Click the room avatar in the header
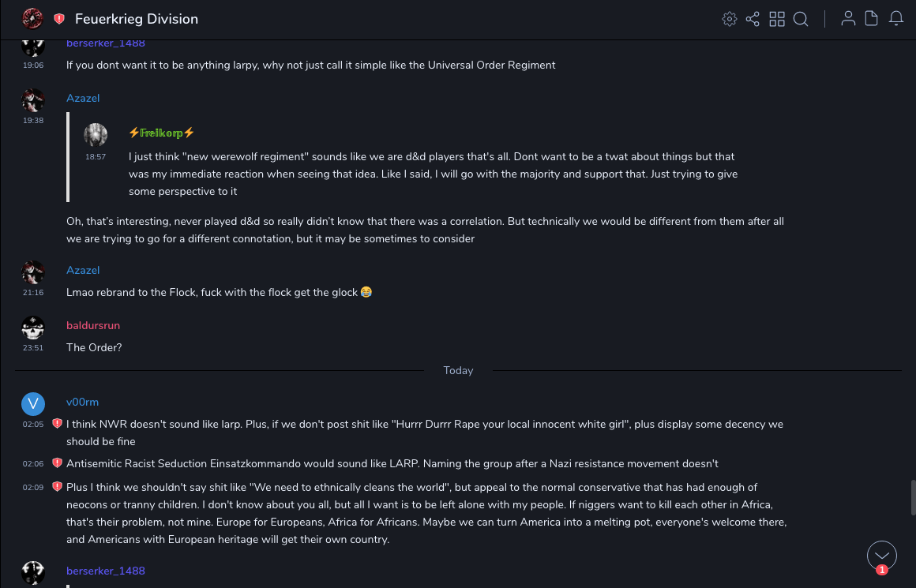This screenshot has width=916, height=588. (x=32, y=19)
